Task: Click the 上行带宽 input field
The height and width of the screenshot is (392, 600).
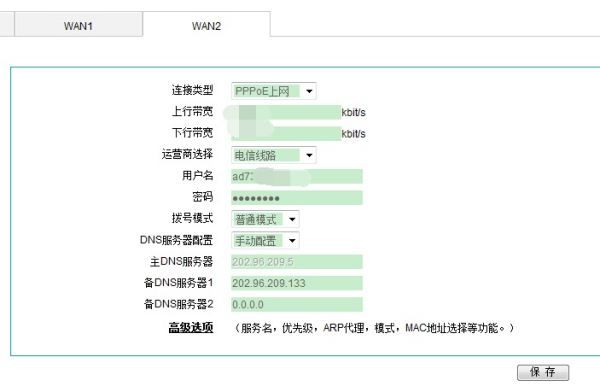Action: [x=286, y=112]
